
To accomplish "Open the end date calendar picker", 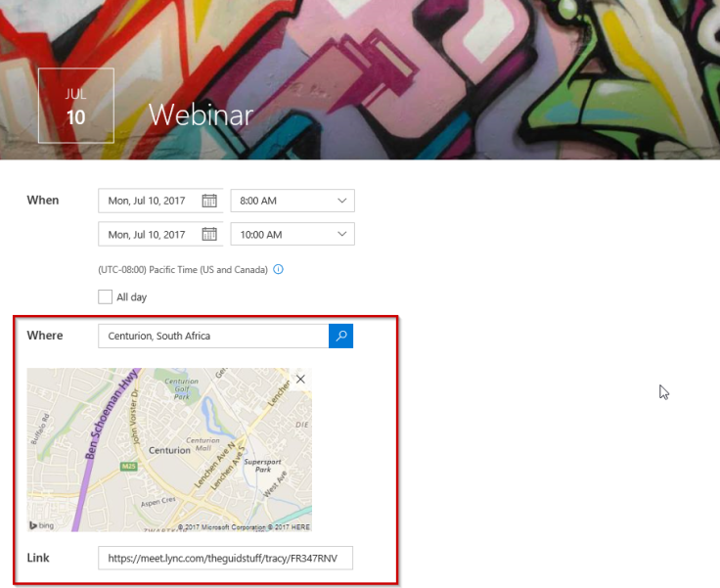I will pos(209,234).
